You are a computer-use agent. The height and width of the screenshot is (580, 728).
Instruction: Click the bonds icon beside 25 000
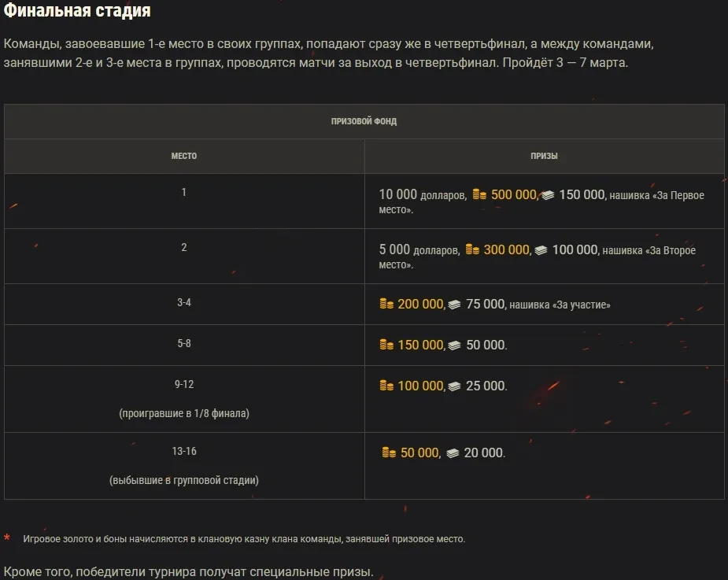(x=454, y=386)
